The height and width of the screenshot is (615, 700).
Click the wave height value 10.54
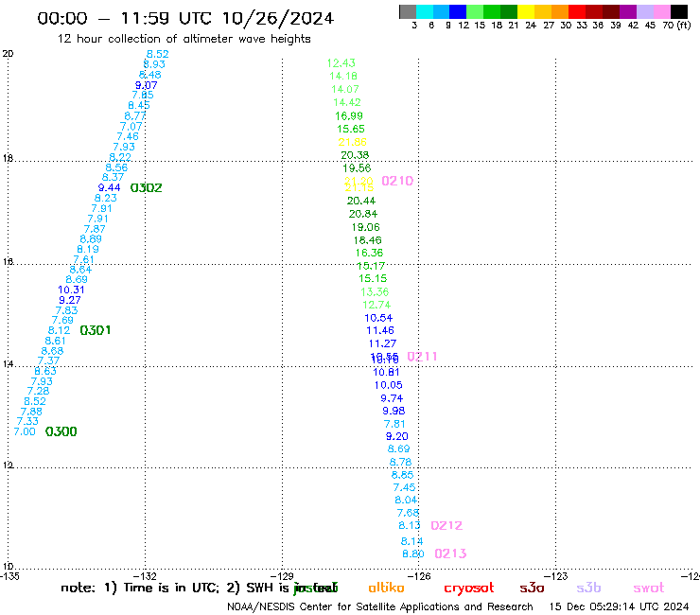click(378, 319)
